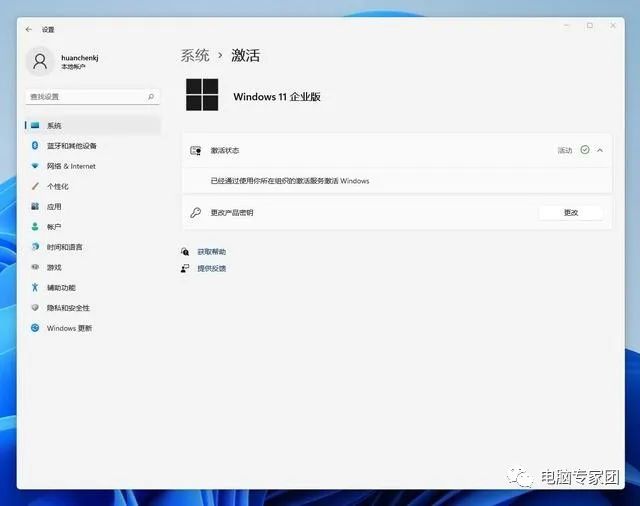Image resolution: width=640 pixels, height=506 pixels.
Task: Open the 获取帮助 link
Action: point(211,252)
